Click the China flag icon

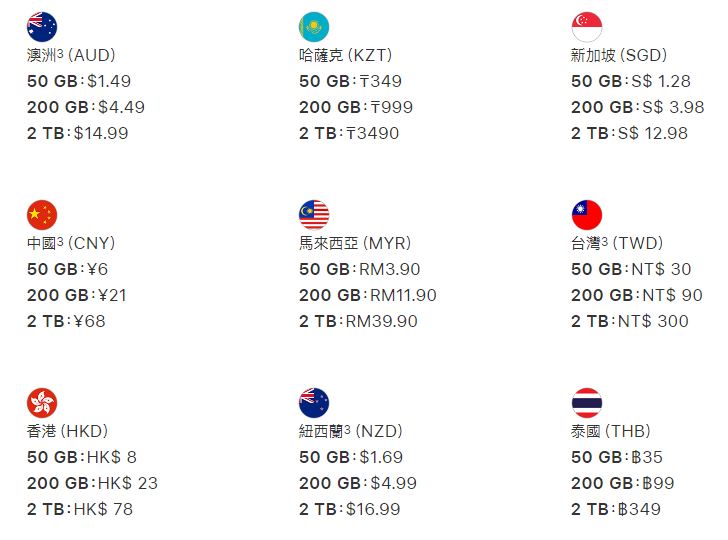(x=42, y=214)
